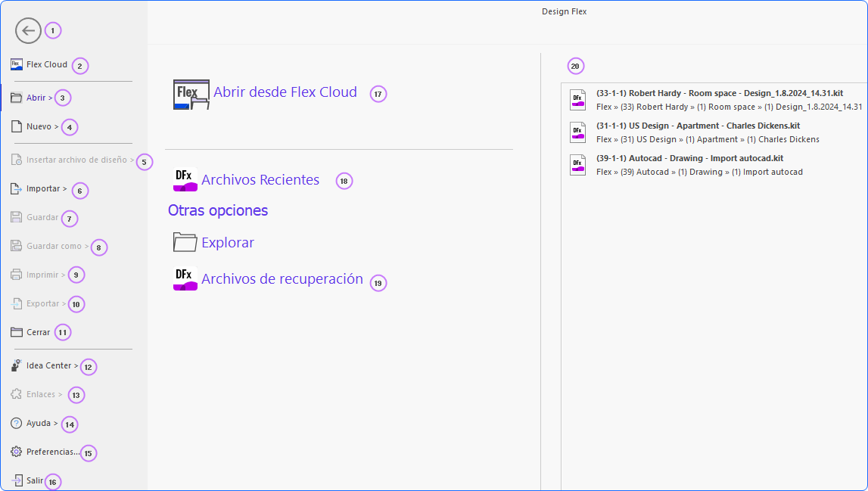Click the Salir exit door icon
Screen dimensions: 868x491
pyautogui.click(x=17, y=480)
